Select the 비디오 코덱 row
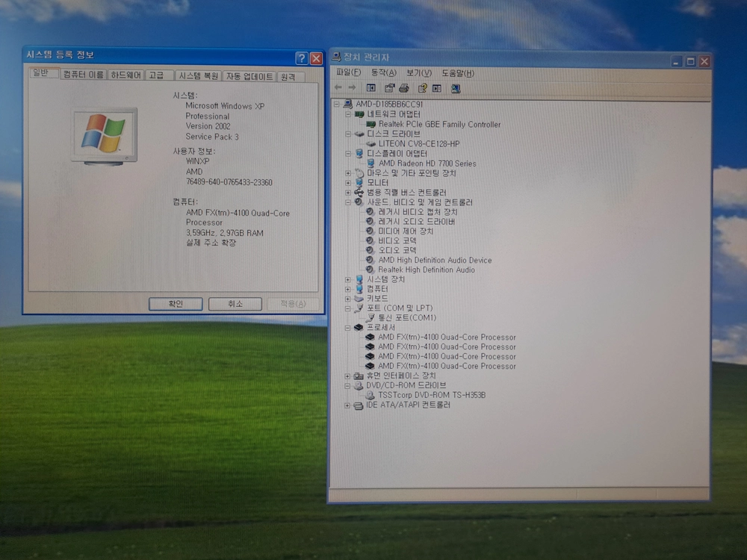747x560 pixels. pyautogui.click(x=397, y=240)
